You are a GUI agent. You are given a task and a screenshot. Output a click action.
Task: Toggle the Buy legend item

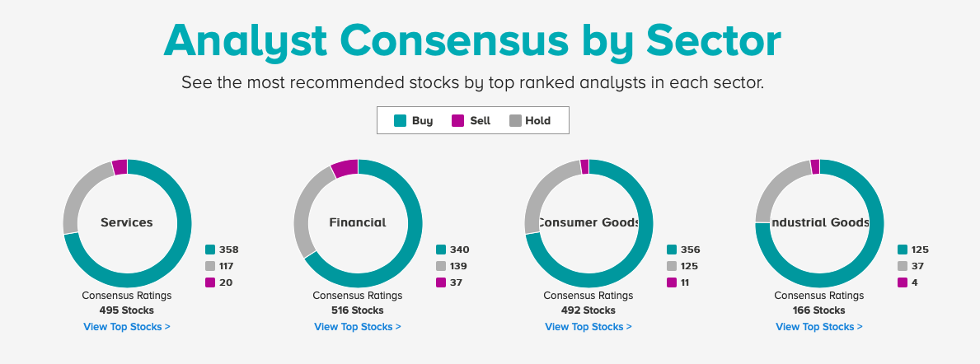click(414, 121)
